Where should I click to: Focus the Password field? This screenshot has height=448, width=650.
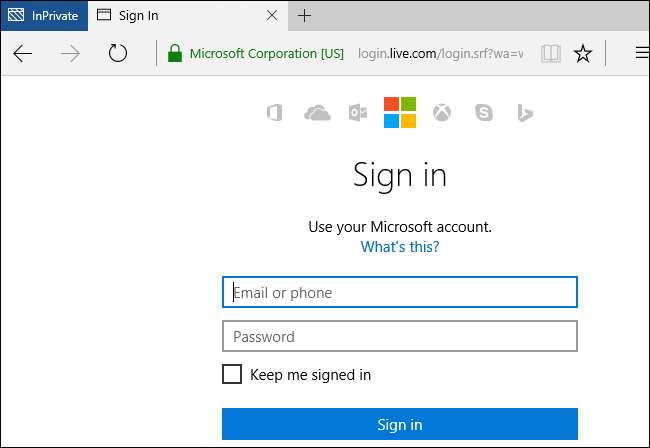pos(400,336)
